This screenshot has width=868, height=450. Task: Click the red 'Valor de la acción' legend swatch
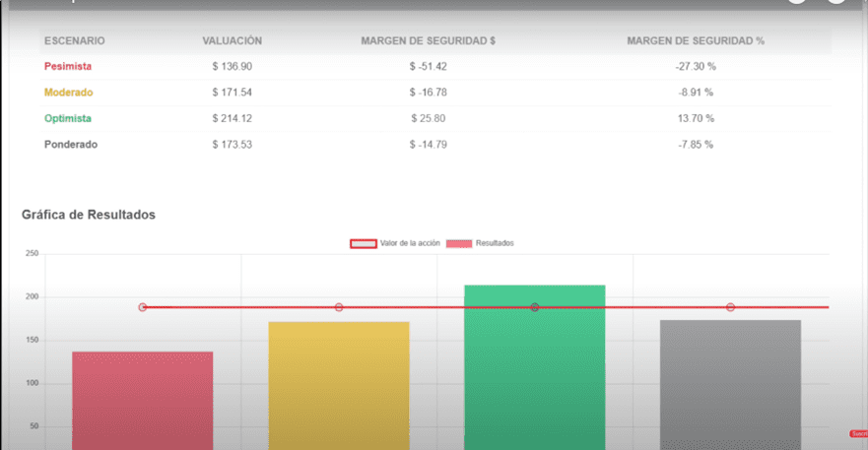coord(364,243)
